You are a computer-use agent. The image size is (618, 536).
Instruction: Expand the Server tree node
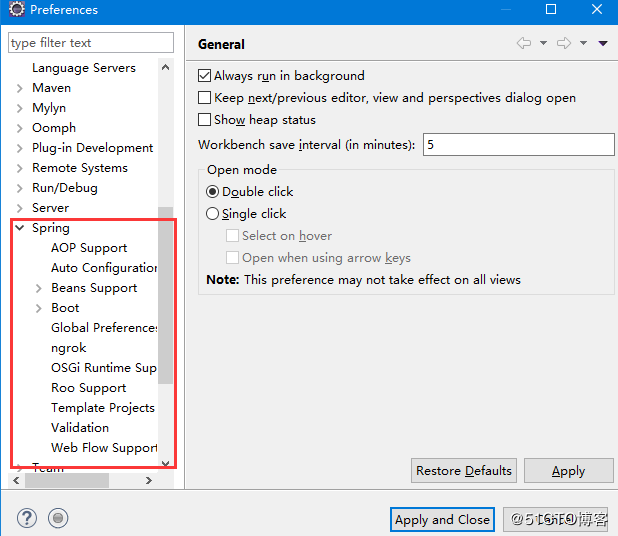(20, 208)
